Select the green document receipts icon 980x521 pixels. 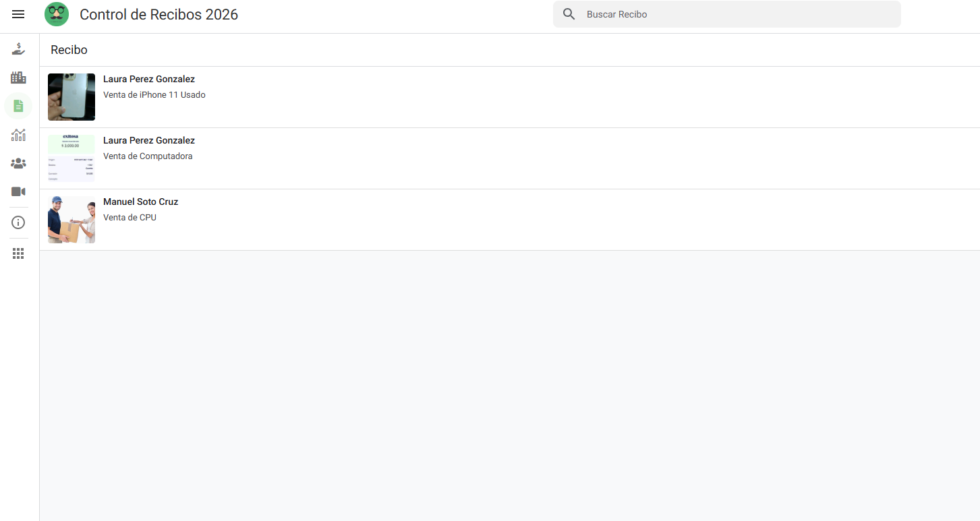pos(18,106)
